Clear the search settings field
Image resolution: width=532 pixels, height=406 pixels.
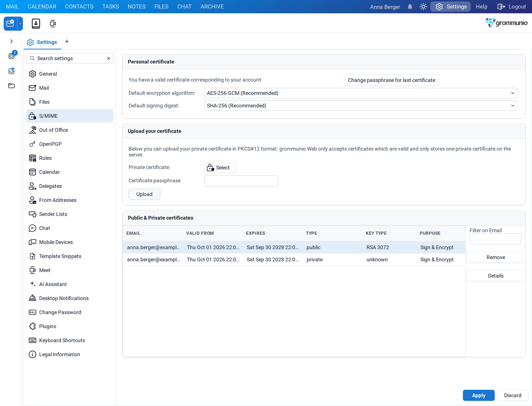(109, 58)
